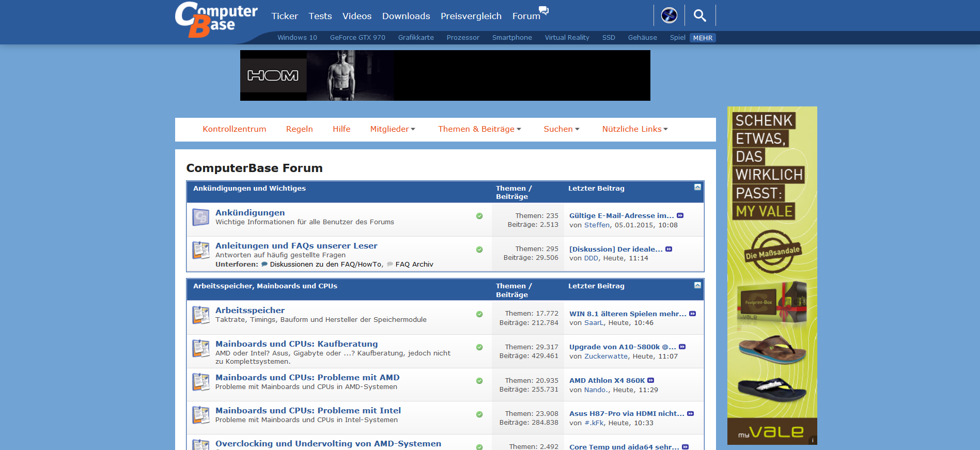Screen dimensions: 980x450
Task: Open Overclocking und Undervolting von AMD-Systemen
Action: (x=328, y=444)
